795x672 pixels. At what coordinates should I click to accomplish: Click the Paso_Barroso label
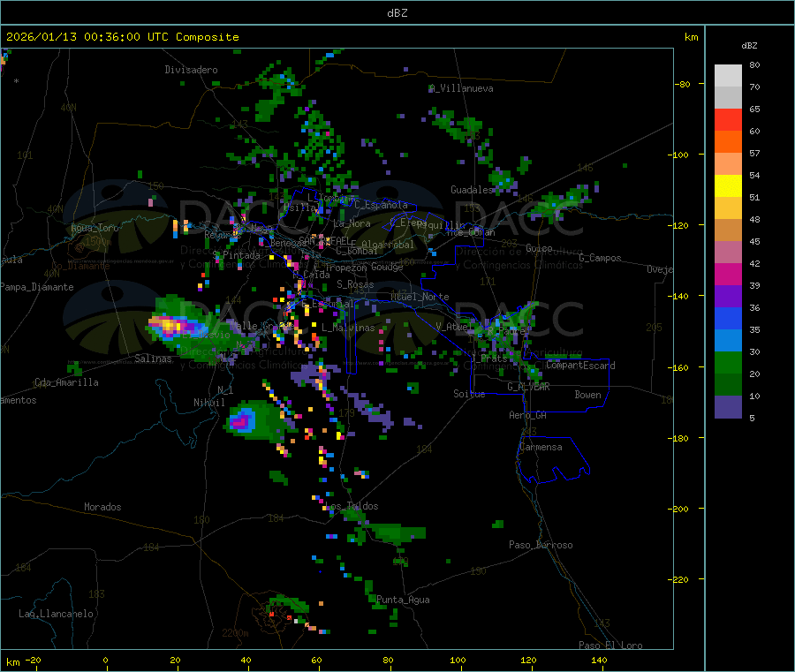point(541,545)
